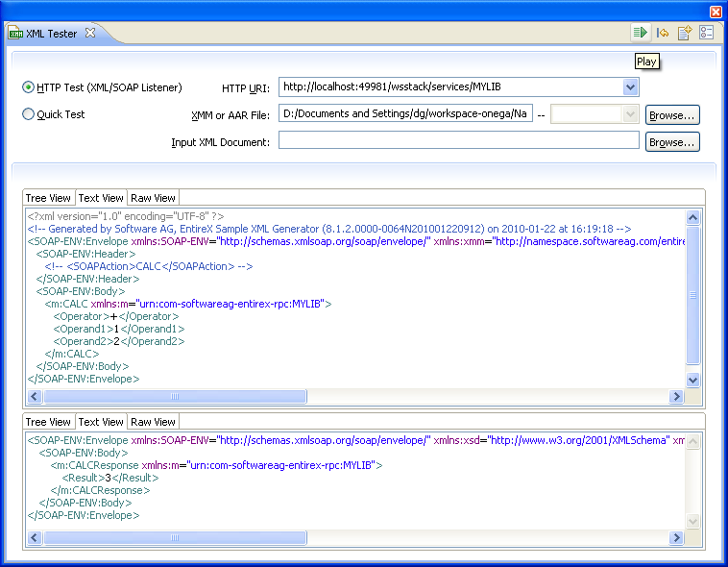Switch request pane to Tree View tab
The height and width of the screenshot is (567, 728).
48,198
